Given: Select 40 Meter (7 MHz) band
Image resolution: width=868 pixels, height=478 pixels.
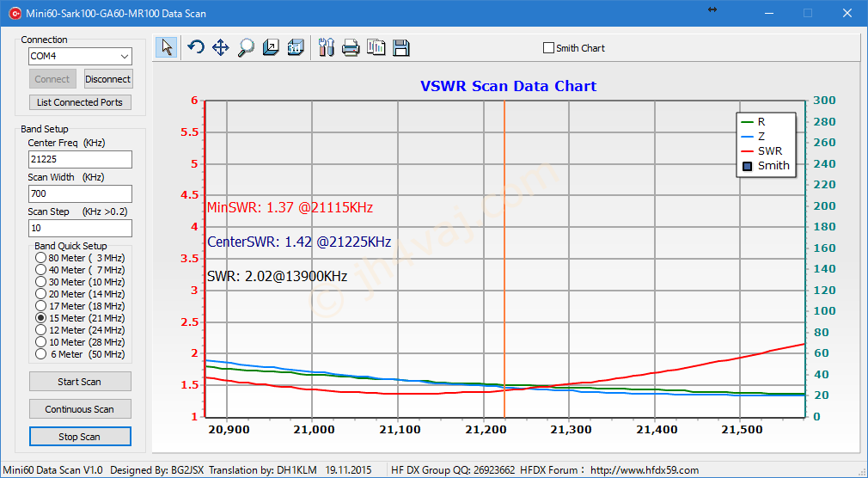Looking at the screenshot, I should (x=80, y=270).
